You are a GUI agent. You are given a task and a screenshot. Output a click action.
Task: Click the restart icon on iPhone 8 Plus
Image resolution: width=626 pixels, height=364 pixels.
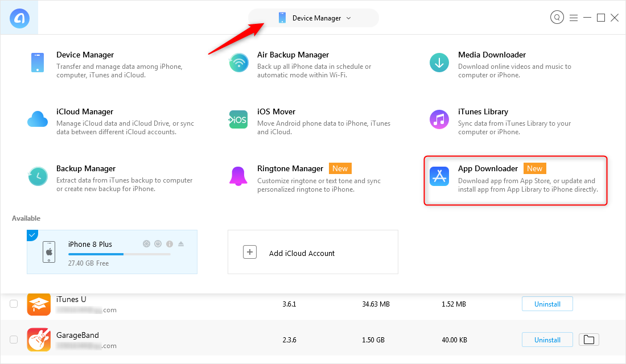pos(146,244)
